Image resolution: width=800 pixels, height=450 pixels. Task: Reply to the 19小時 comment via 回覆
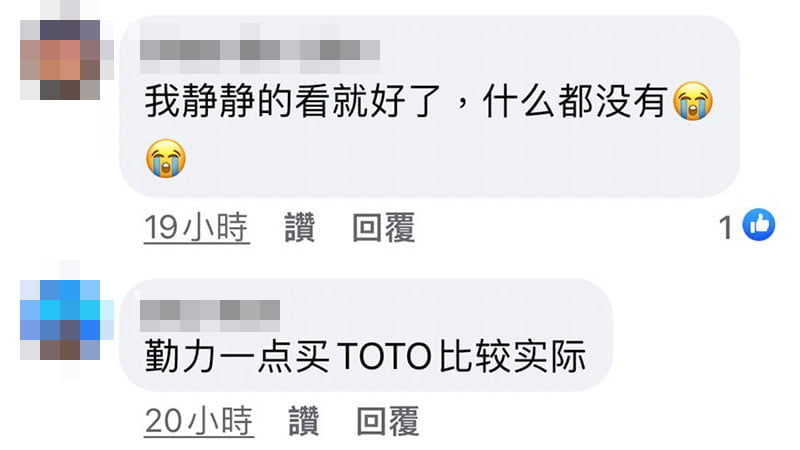click(x=384, y=227)
